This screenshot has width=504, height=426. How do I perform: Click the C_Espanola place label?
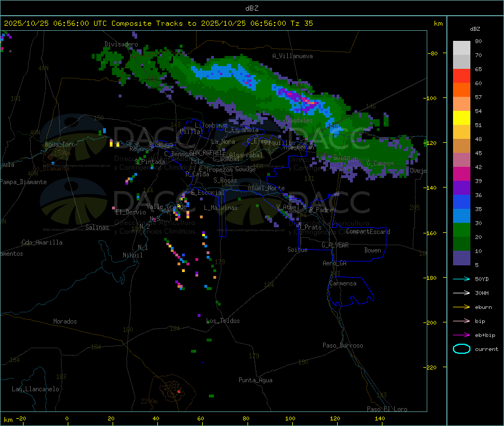[x=241, y=130]
